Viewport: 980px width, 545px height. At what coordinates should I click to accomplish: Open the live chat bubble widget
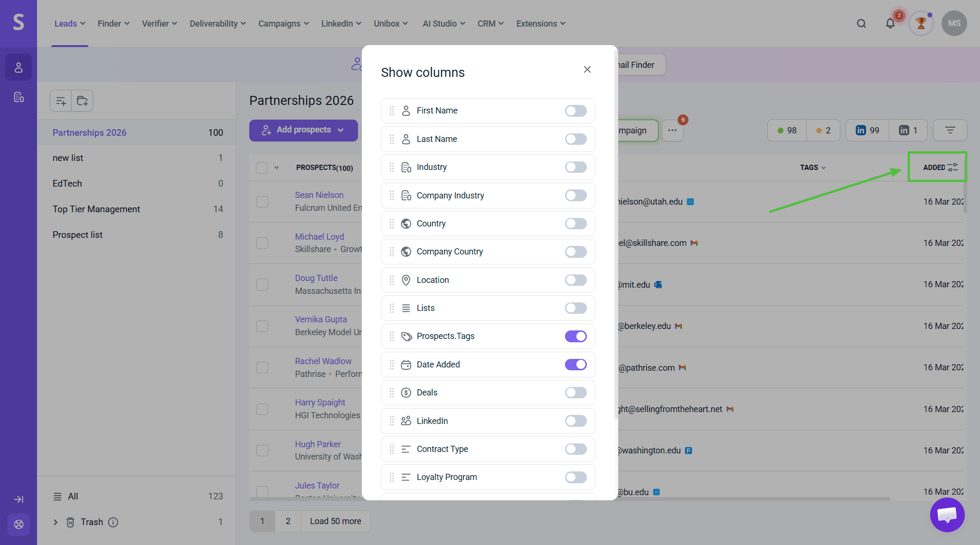coord(947,515)
